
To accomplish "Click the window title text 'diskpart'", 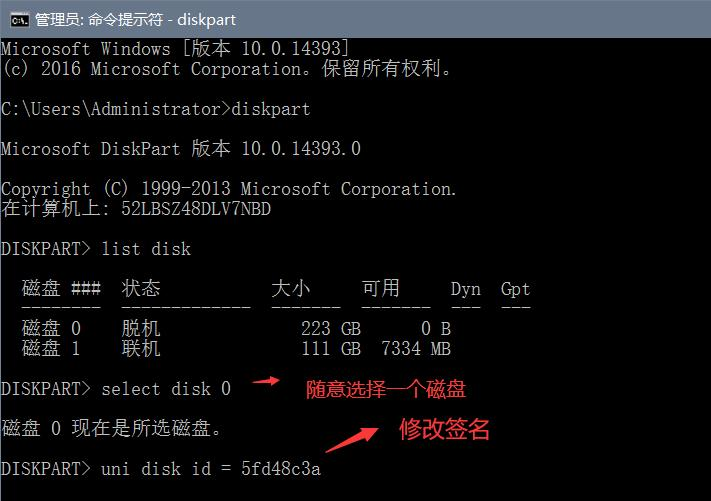I will point(206,20).
